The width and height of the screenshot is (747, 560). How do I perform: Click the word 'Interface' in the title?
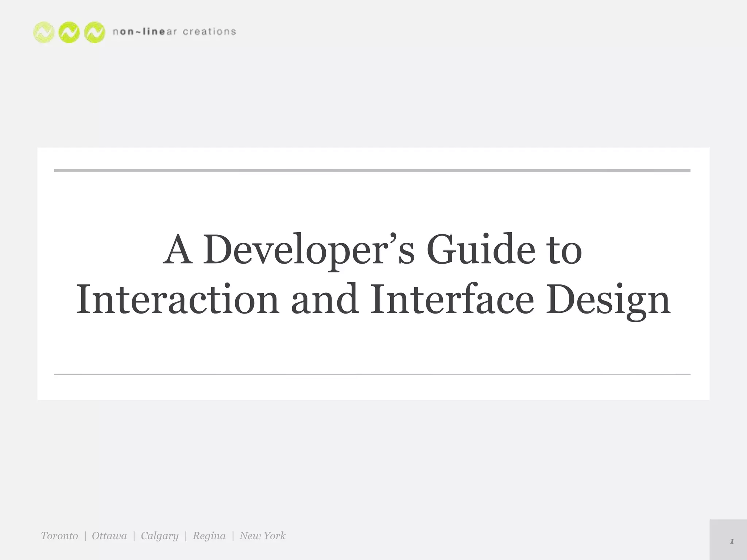click(452, 300)
